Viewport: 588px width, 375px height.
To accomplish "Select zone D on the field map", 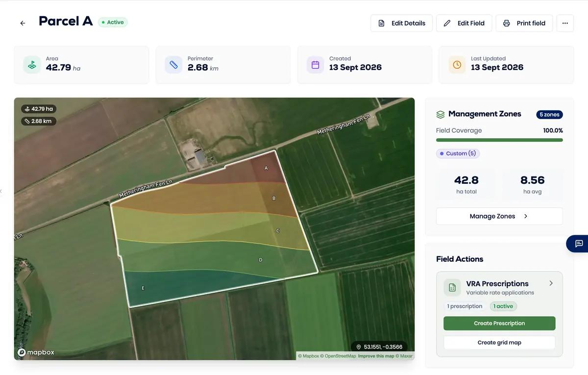I will (x=261, y=260).
